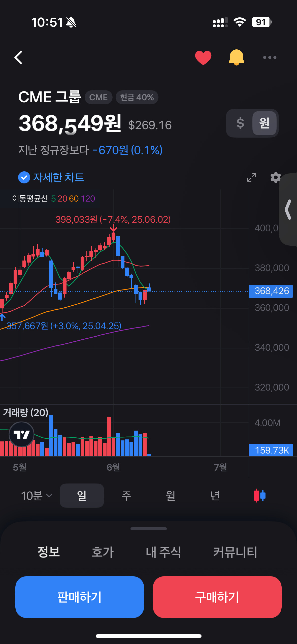Screen dimensions: 297x644
Task: Tap the 현금 40% badge
Action: point(137,97)
